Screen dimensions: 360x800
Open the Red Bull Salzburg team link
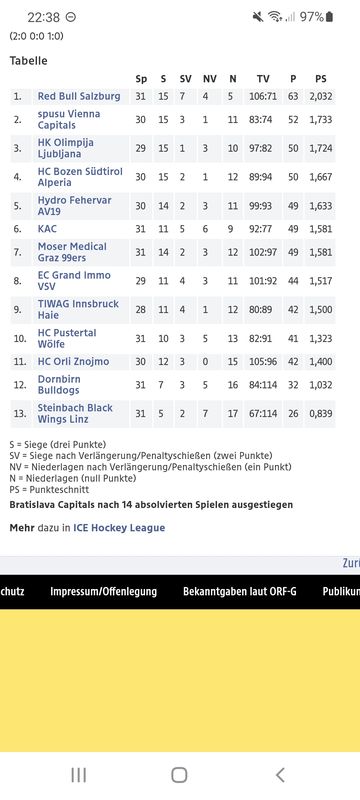(79, 96)
